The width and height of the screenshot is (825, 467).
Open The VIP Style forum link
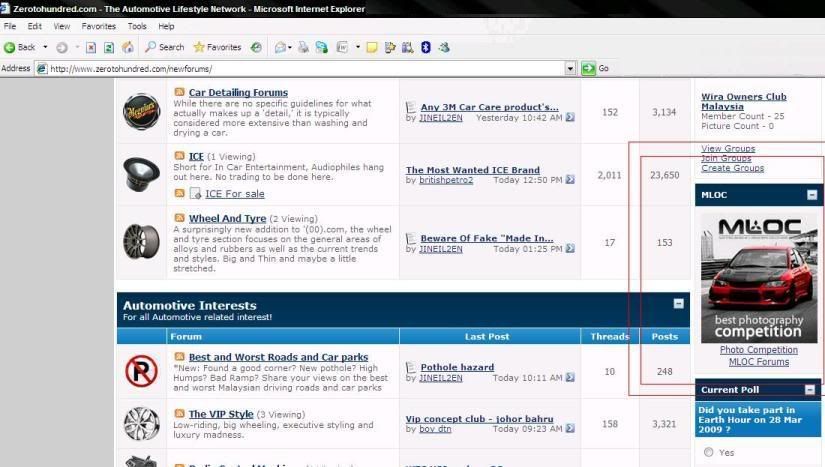pyautogui.click(x=221, y=414)
